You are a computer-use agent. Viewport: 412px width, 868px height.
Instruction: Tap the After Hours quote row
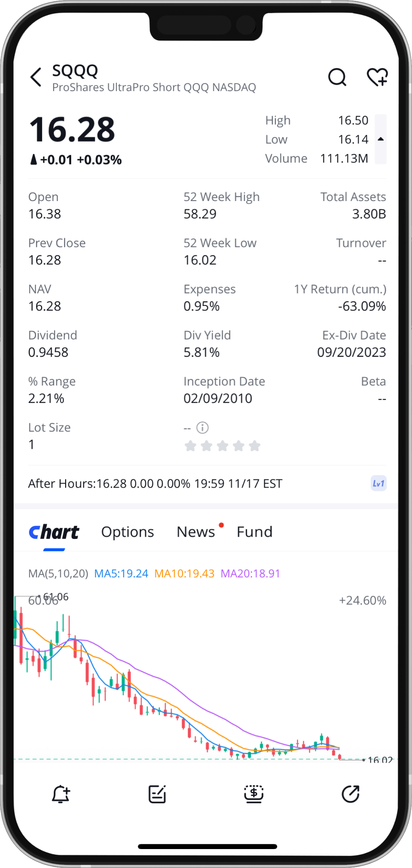155,483
